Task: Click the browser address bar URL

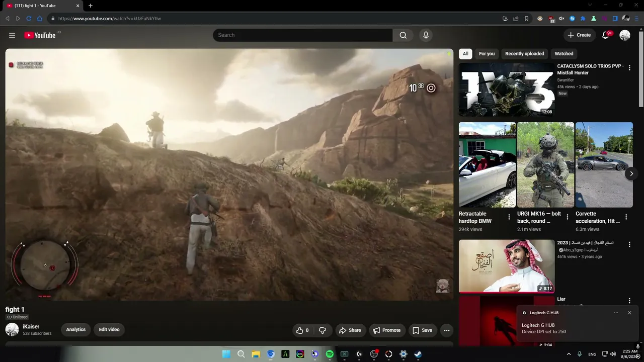Action: coord(110,19)
